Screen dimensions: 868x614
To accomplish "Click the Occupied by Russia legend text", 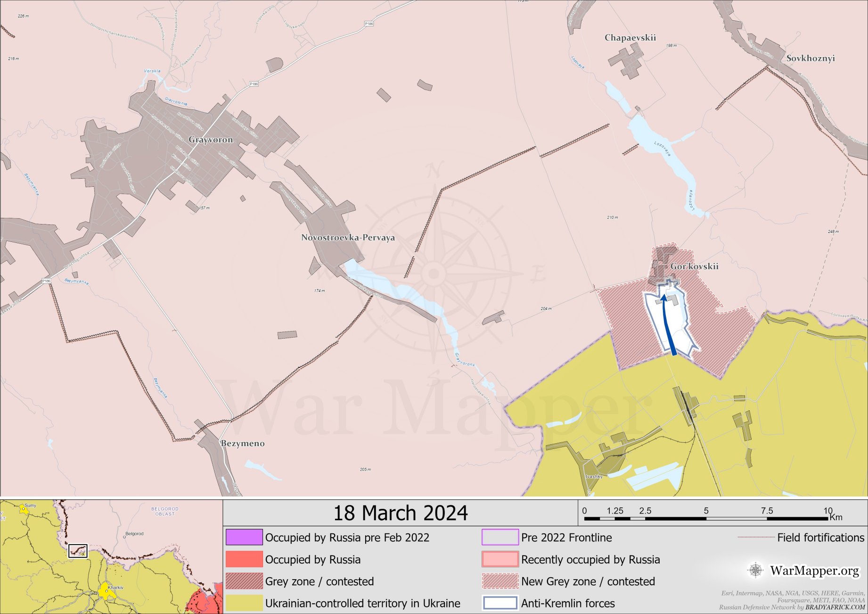I will [x=313, y=560].
